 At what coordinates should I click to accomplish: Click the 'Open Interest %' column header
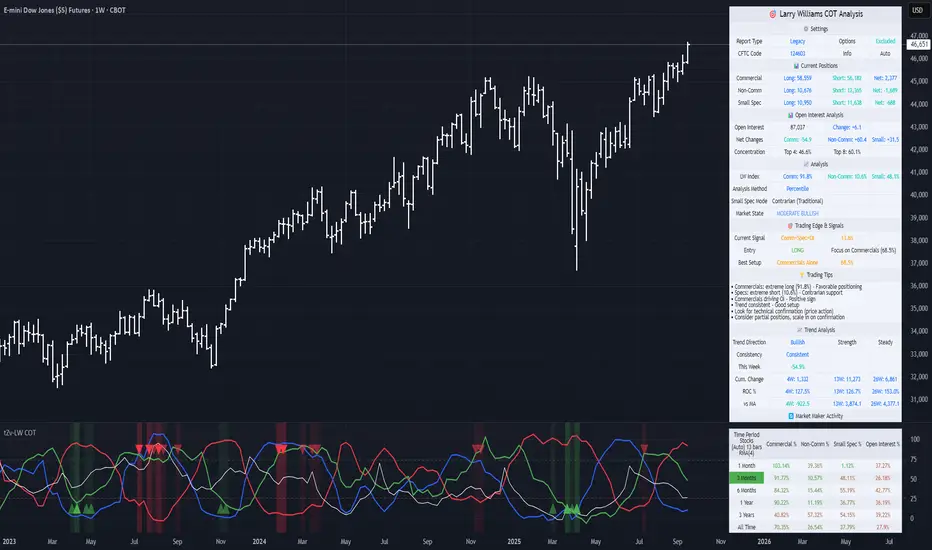coord(883,444)
